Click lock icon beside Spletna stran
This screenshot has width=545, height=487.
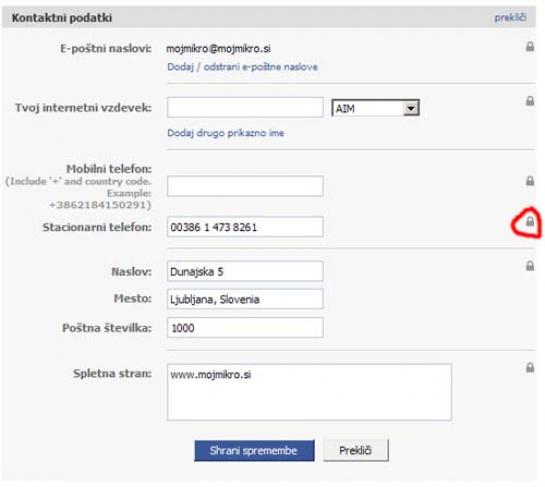pos(530,367)
